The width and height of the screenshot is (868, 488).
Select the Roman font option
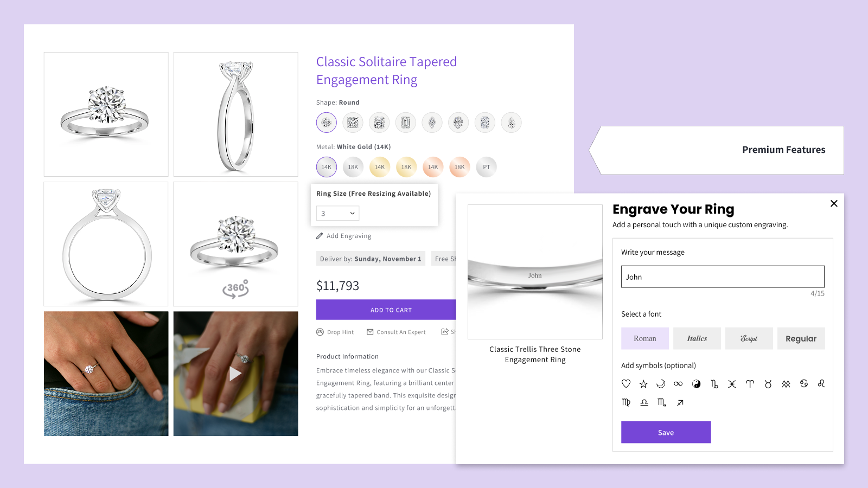645,338
